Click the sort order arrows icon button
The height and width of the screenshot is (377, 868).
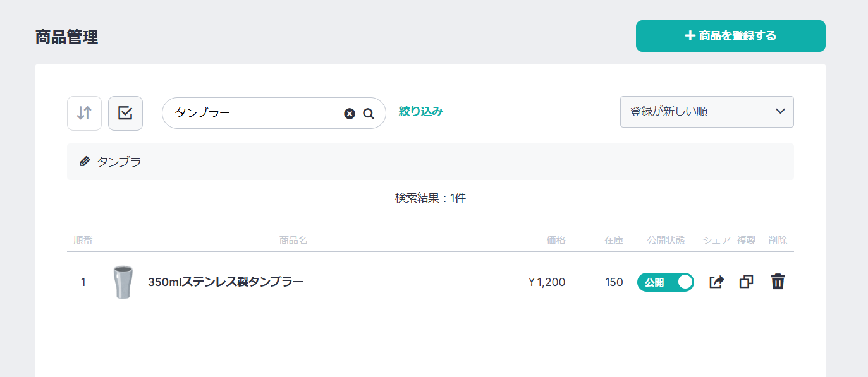point(84,113)
